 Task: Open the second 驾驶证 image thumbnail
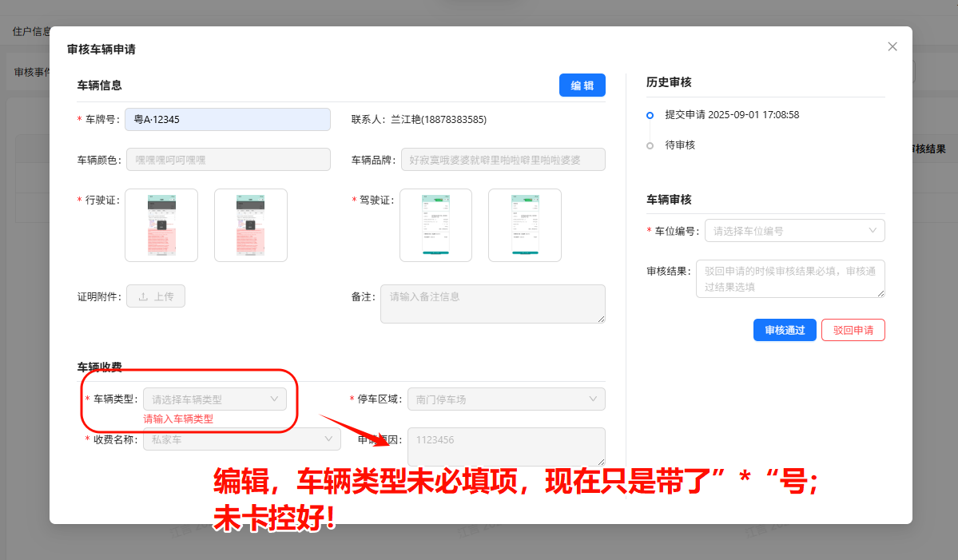tap(525, 225)
